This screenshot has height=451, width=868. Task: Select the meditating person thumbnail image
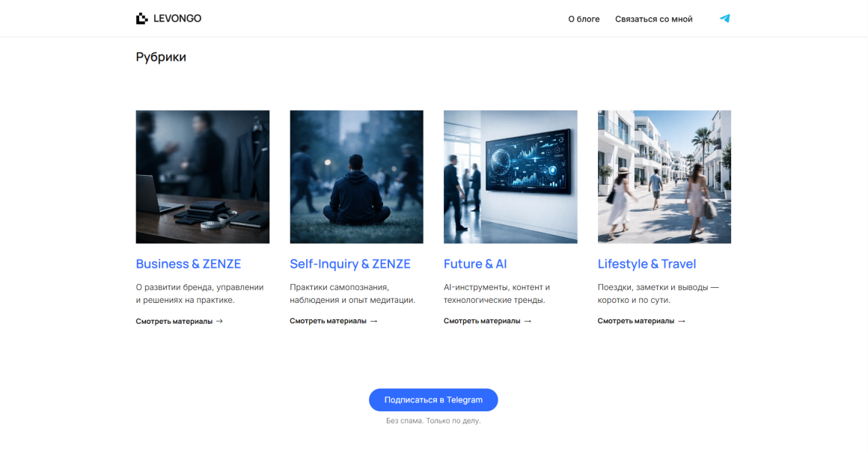tap(356, 177)
